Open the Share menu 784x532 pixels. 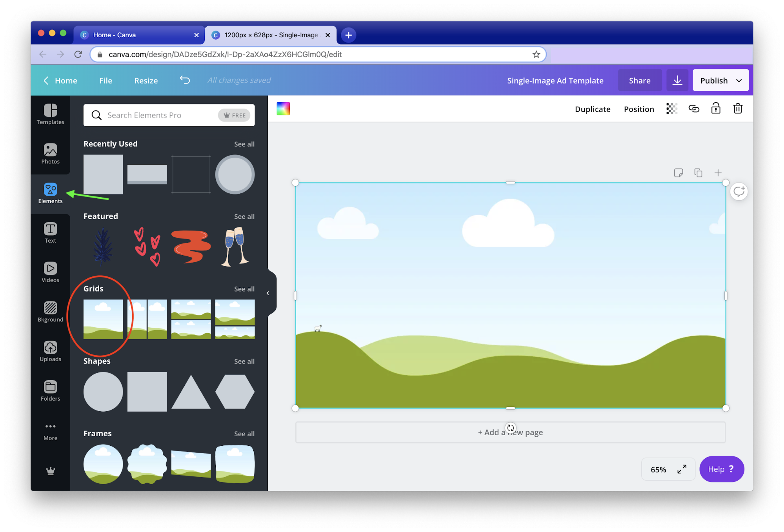pos(639,80)
